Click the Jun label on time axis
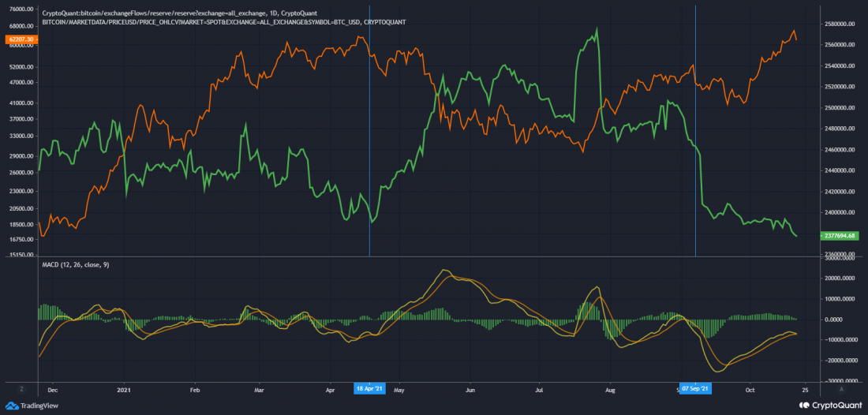Screen dimensions: 868x415 coord(470,389)
